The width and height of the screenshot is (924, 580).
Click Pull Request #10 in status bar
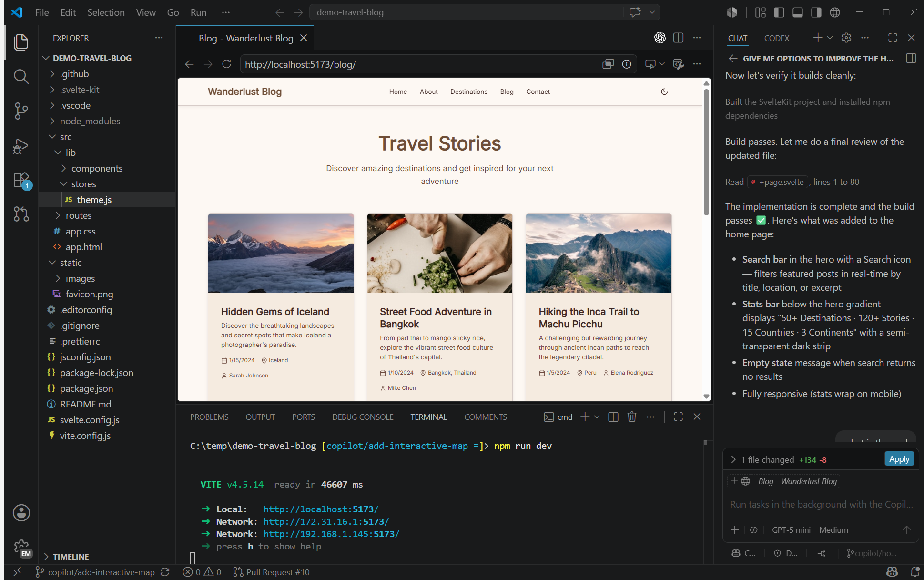tap(272, 572)
